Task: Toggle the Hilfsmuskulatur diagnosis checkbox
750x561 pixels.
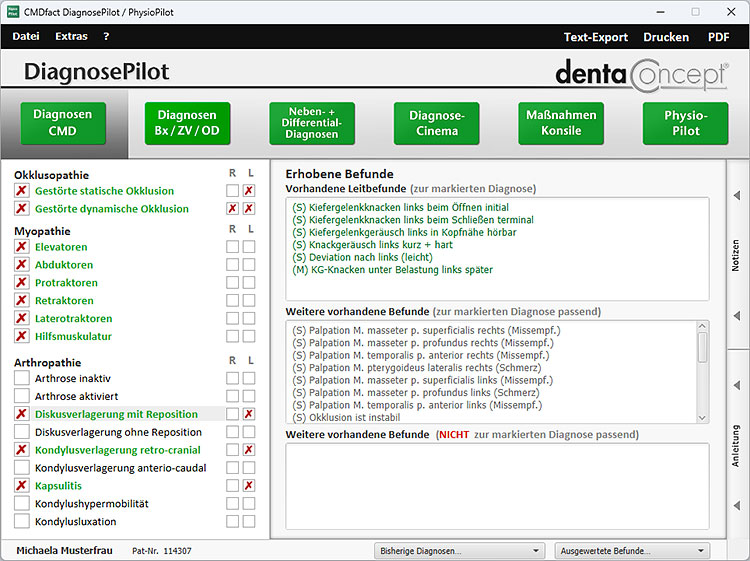Action: (x=21, y=336)
